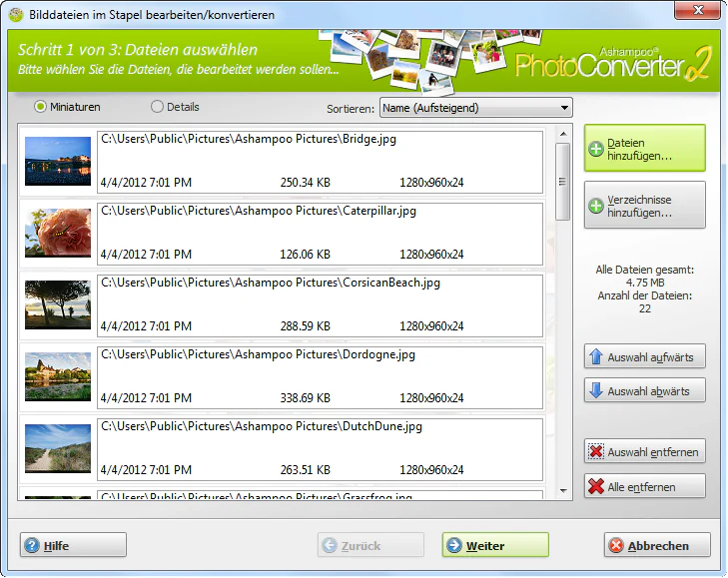This screenshot has height=578, width=728.
Task: Select the Bridge.jpg thumbnail
Action: (x=58, y=161)
